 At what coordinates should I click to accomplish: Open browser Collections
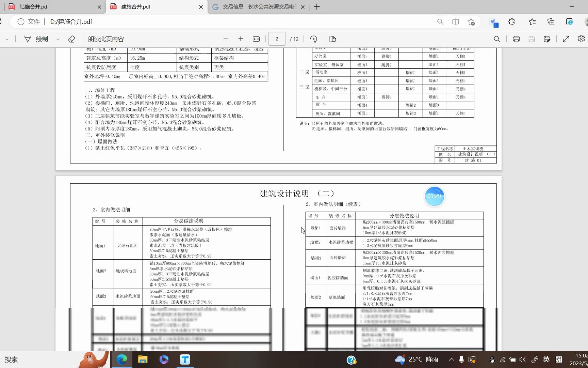tap(551, 22)
